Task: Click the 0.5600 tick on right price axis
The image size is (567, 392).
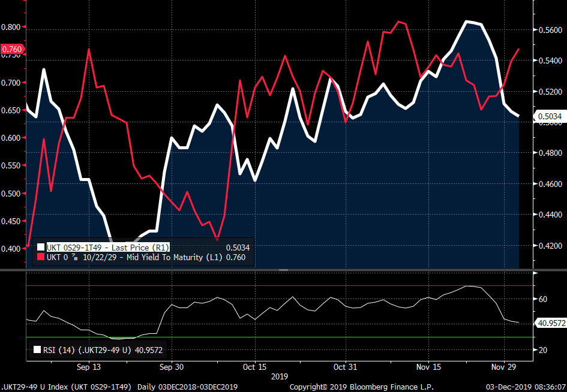Action: click(x=549, y=30)
